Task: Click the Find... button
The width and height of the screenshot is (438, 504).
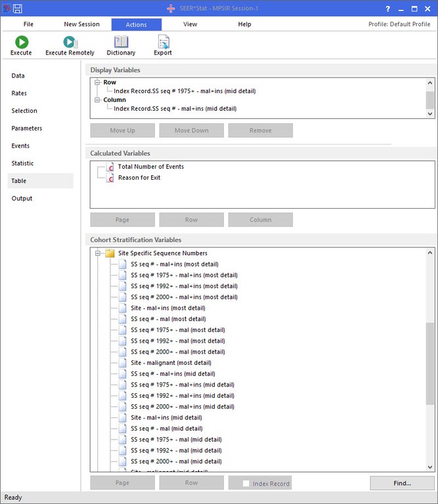Action: [401, 484]
